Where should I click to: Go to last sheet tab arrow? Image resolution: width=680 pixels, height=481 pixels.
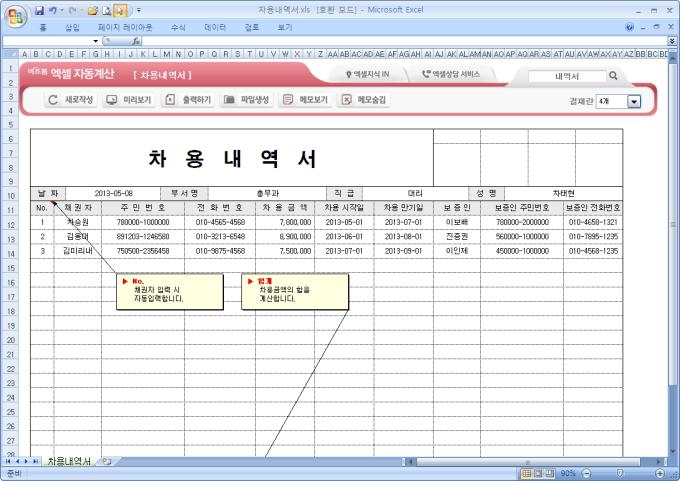pos(35,461)
